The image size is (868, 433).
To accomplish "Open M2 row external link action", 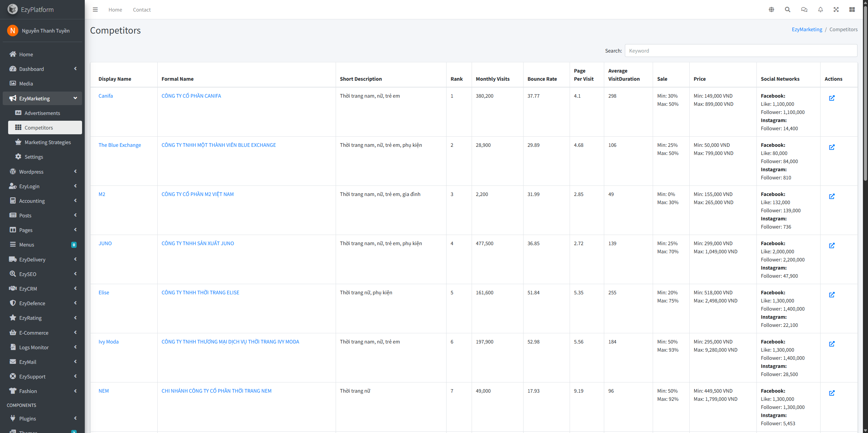I will pyautogui.click(x=832, y=196).
